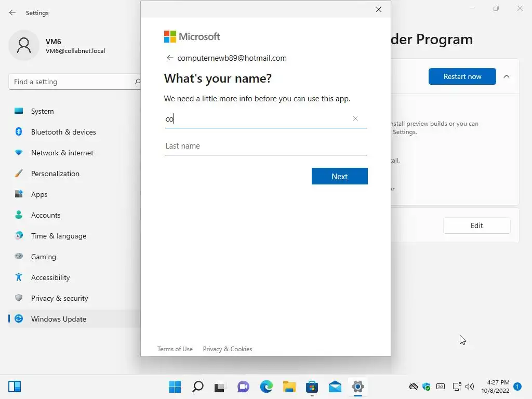Close the Microsoft sign-in dialog
This screenshot has width=532, height=399.
pos(379,9)
